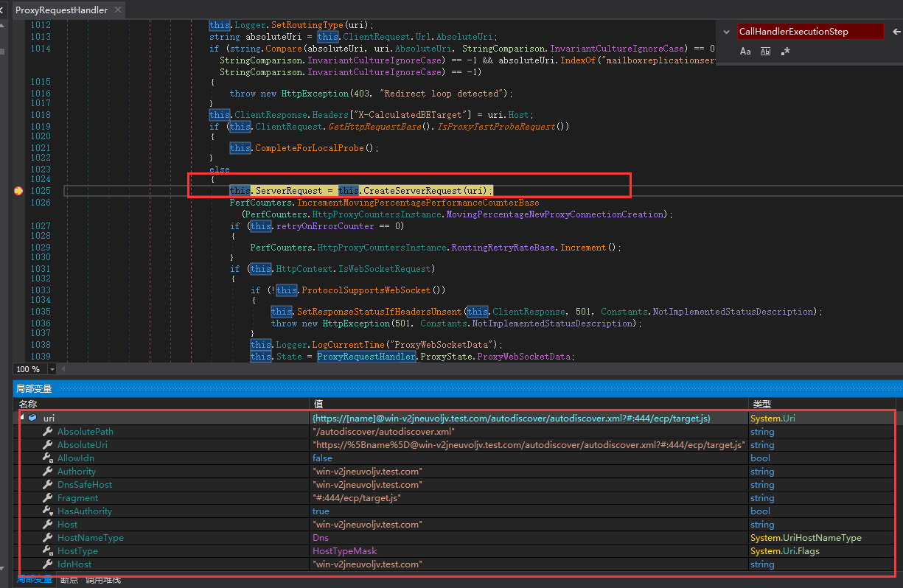Click the blue object icon beside uri

(32, 419)
